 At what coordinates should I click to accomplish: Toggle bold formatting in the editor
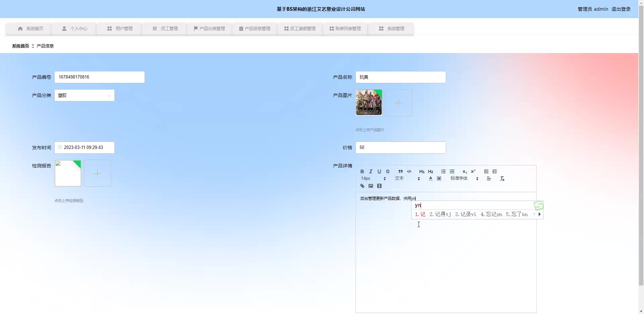[362, 171]
